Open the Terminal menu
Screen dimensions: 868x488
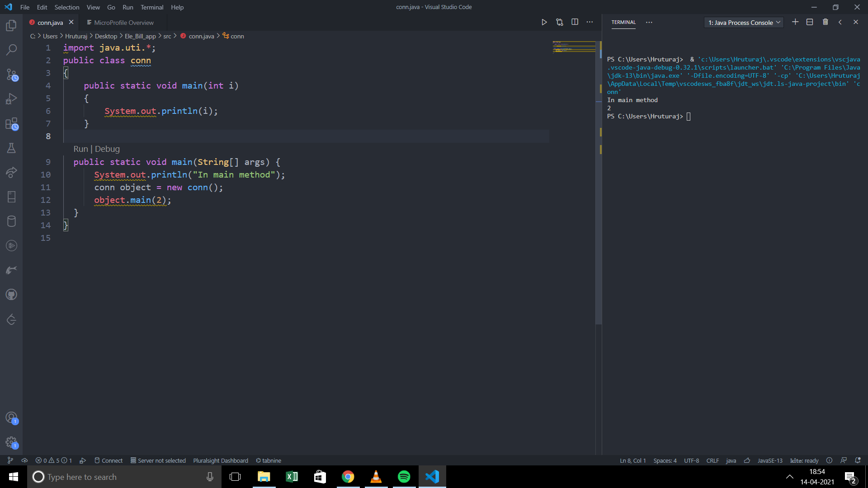[151, 7]
